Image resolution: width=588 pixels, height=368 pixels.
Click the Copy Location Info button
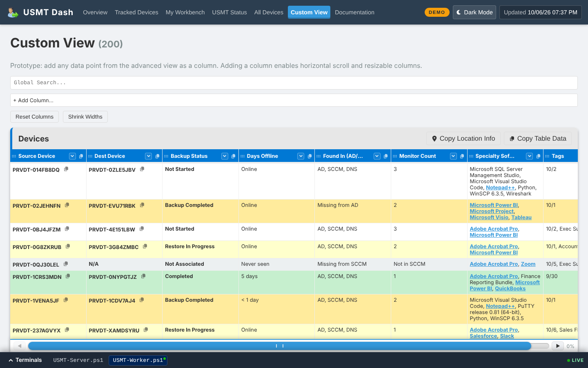[463, 139]
